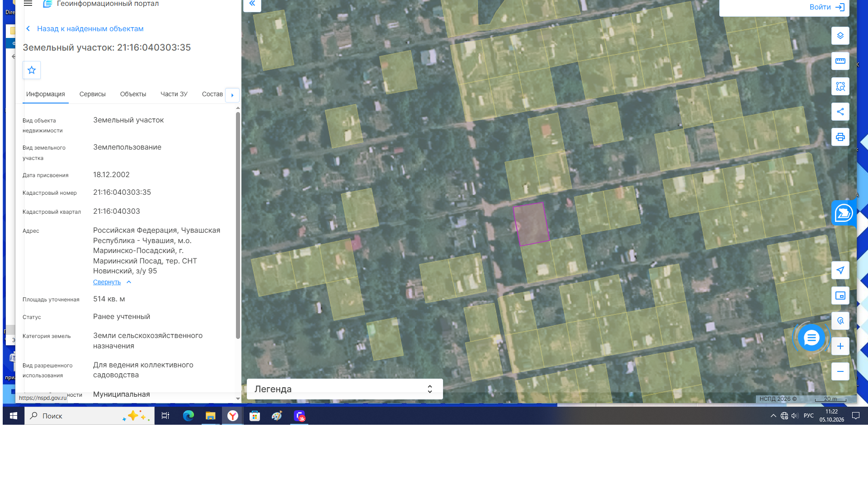Expand the Легенда panel
Screen dimensions: 868x488
coord(344,389)
